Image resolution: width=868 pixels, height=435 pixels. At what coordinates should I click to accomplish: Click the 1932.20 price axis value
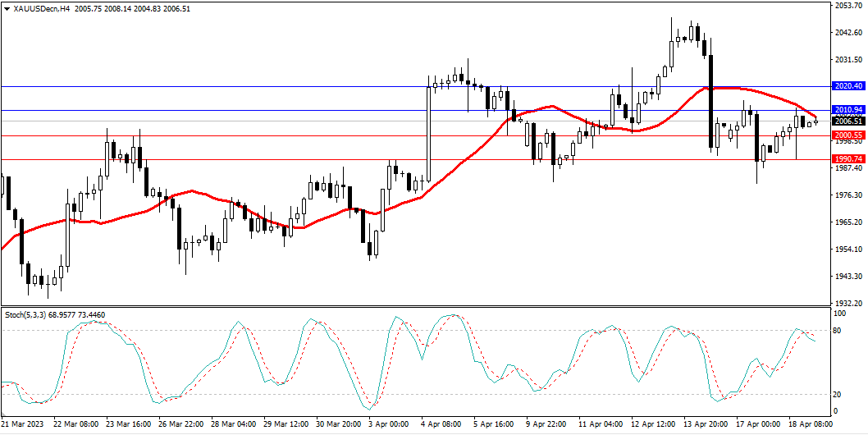pyautogui.click(x=849, y=304)
